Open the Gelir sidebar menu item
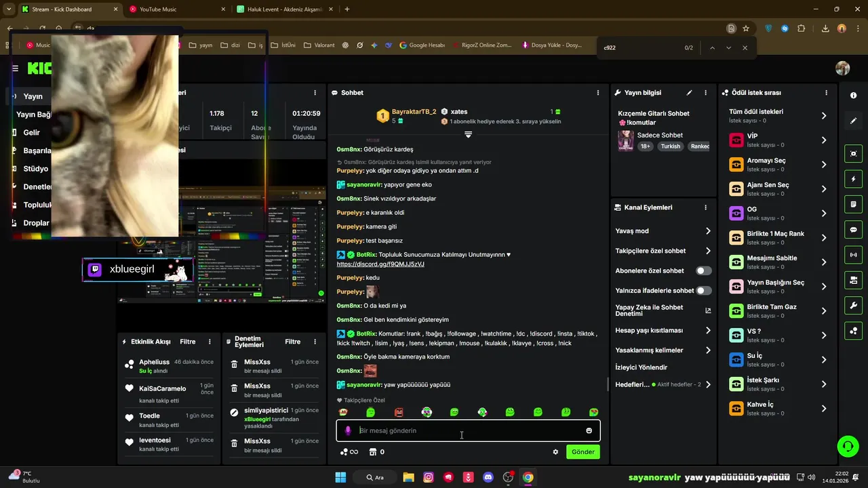868x488 pixels. coord(31,133)
